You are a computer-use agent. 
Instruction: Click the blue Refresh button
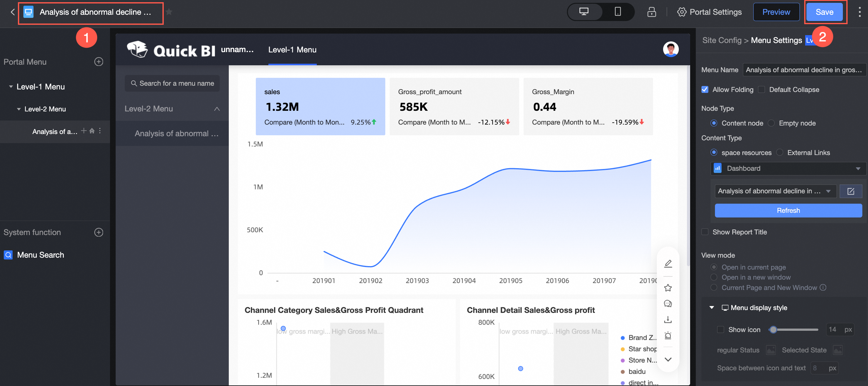(788, 210)
